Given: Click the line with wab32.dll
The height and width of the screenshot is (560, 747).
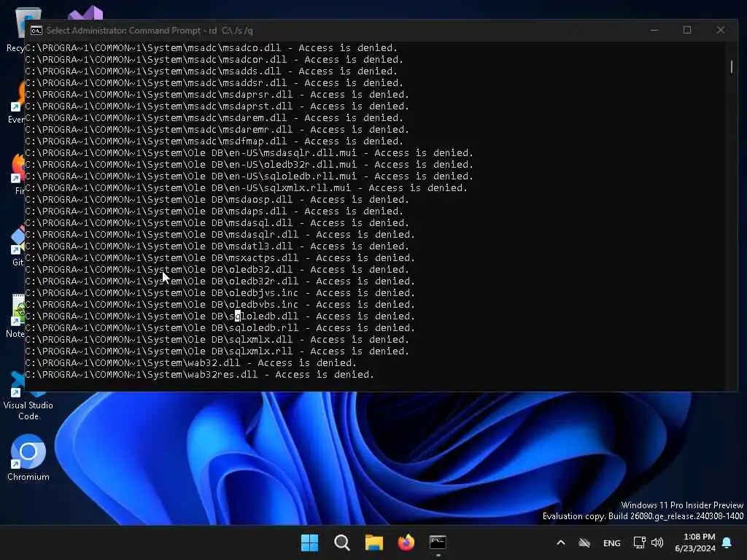Looking at the screenshot, I should (190, 363).
